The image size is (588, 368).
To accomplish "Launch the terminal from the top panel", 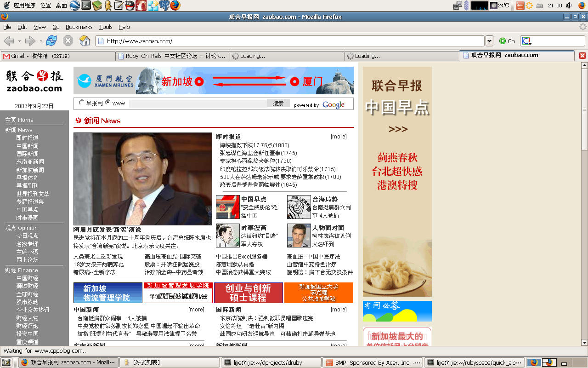I will (86, 6).
